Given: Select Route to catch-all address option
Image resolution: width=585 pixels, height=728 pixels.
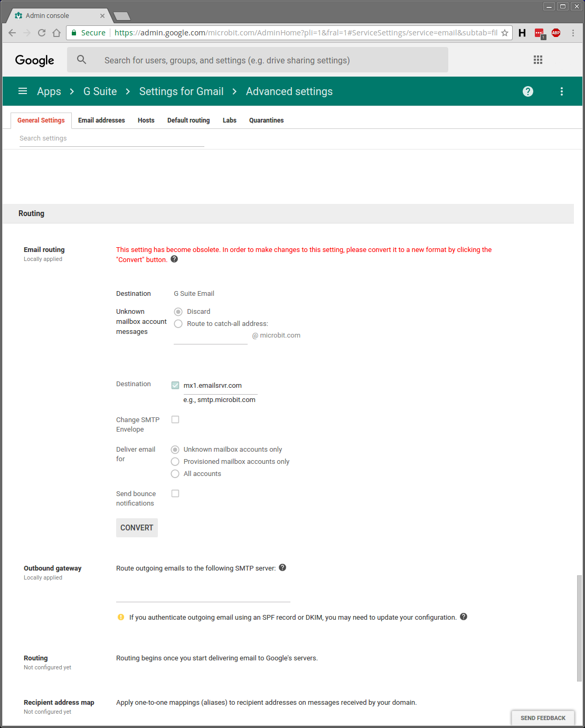Looking at the screenshot, I should tap(178, 324).
